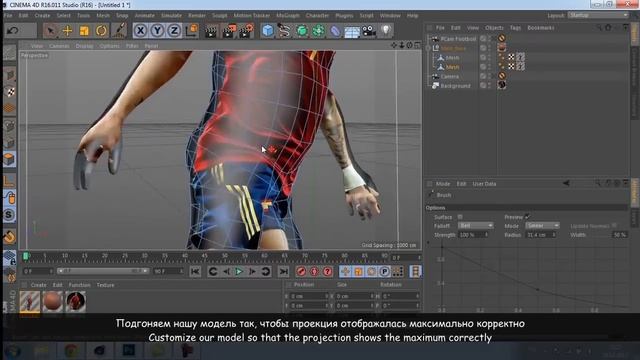Open the floor/environment objects icon

352,31
